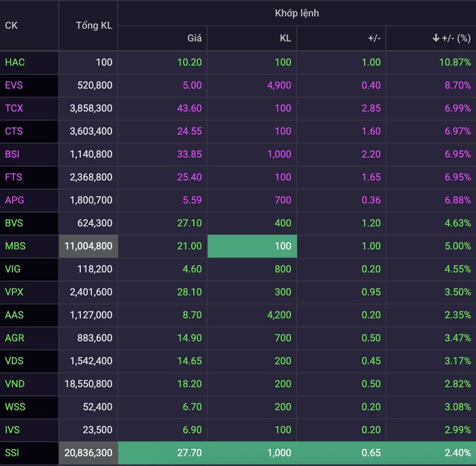Click percent change 3.08% for WSS
Viewport: 476px width, 466px height.
click(x=458, y=407)
